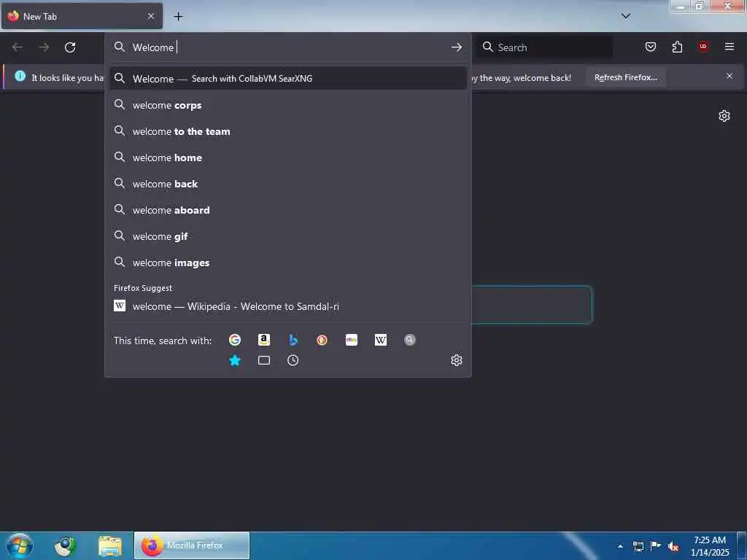
Task: Search with the gray magnifier engine icon
Action: pyautogui.click(x=410, y=340)
